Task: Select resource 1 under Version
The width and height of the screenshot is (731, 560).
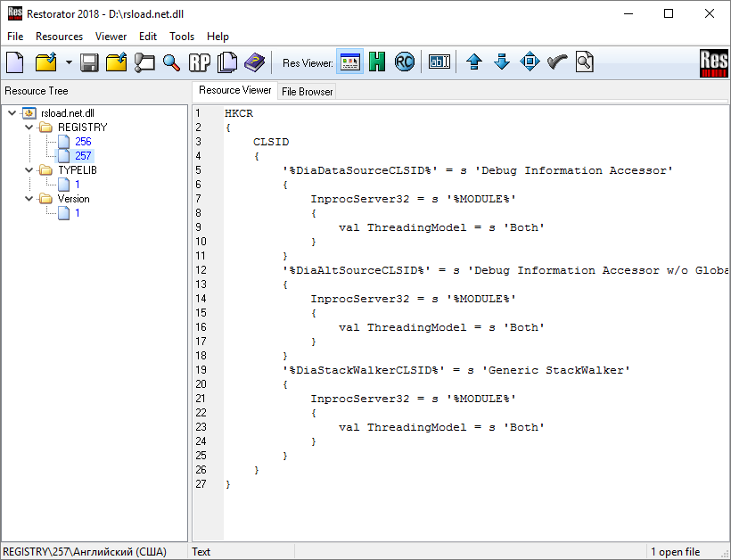Action: pyautogui.click(x=78, y=213)
